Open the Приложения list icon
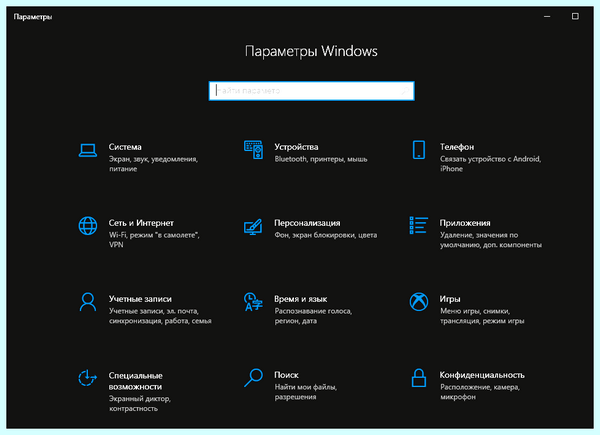The height and width of the screenshot is (435, 600). [419, 225]
